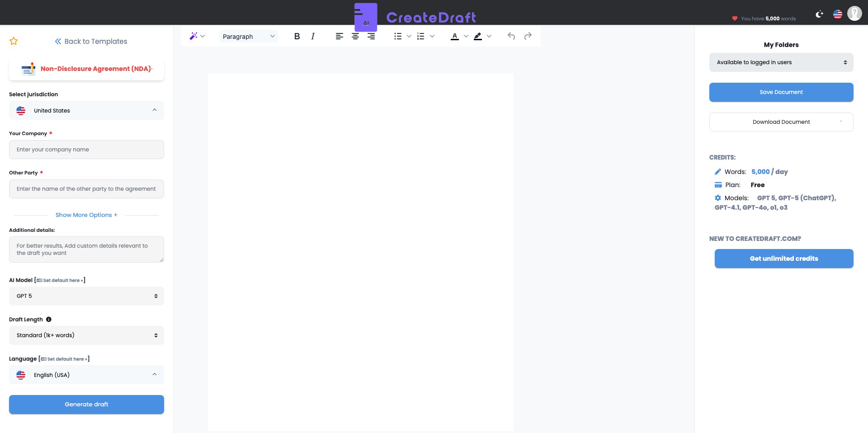
Task: Click the NDA template document icon
Action: pos(28,69)
